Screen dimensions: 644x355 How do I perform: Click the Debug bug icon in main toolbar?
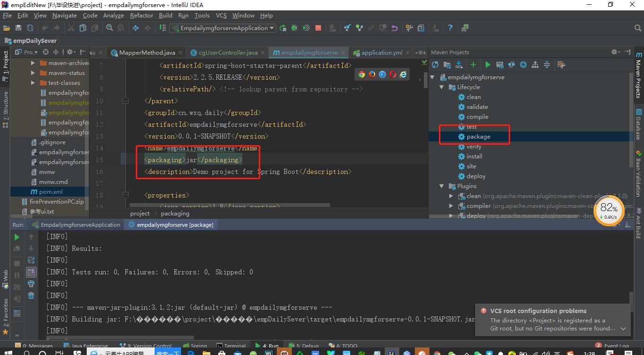click(295, 28)
